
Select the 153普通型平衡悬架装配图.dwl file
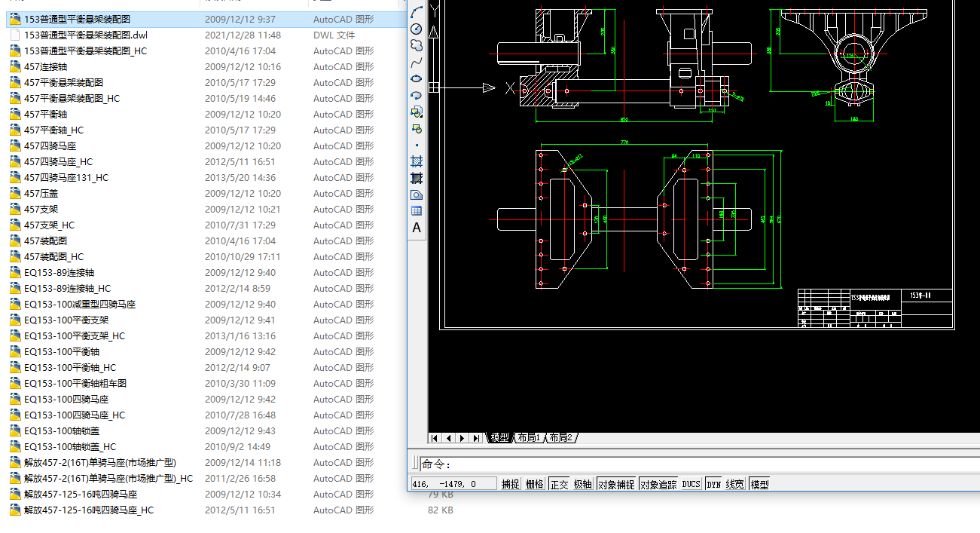click(x=86, y=35)
